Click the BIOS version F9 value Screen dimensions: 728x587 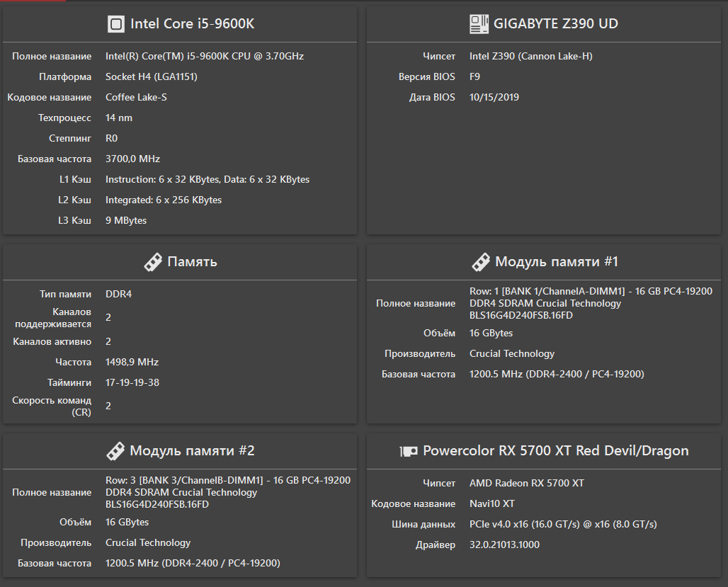coord(474,76)
